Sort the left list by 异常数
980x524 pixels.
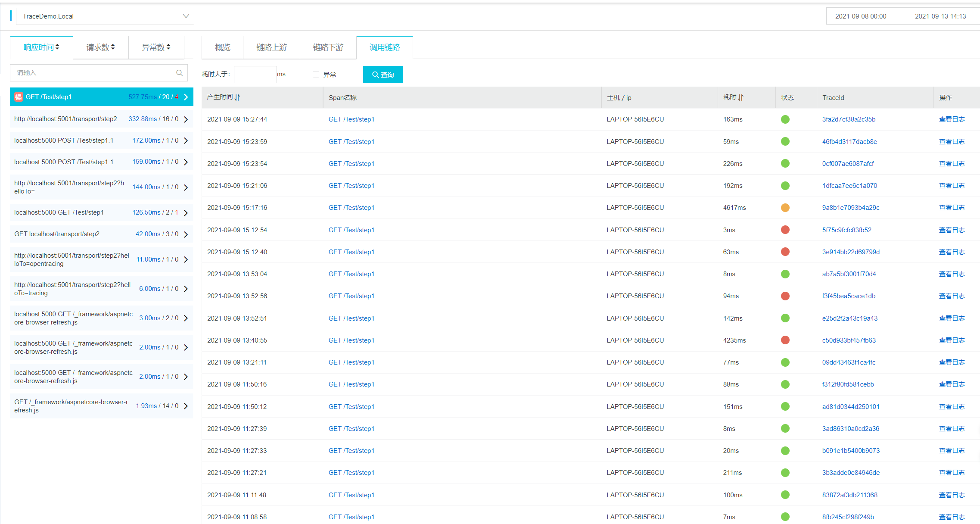click(156, 47)
